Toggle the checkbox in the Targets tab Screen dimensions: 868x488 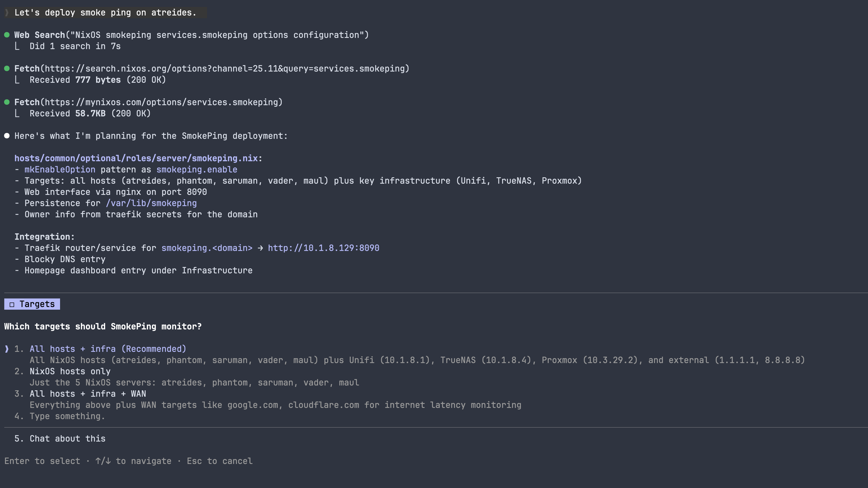coord(12,304)
